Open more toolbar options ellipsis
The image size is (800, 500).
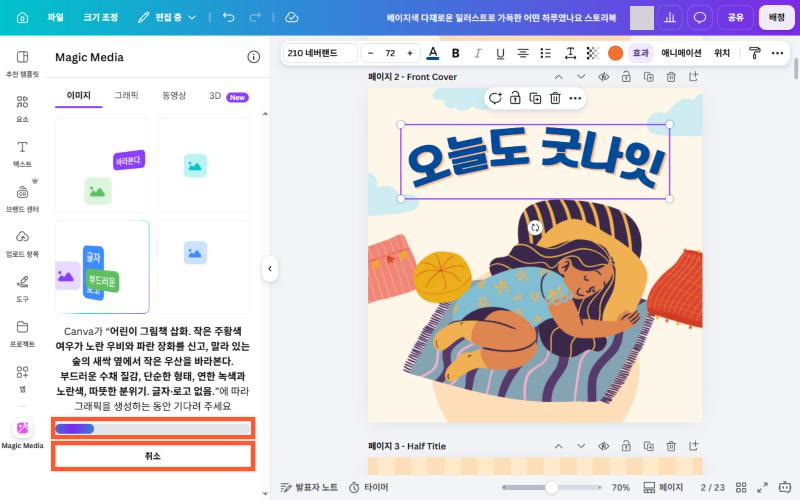777,53
